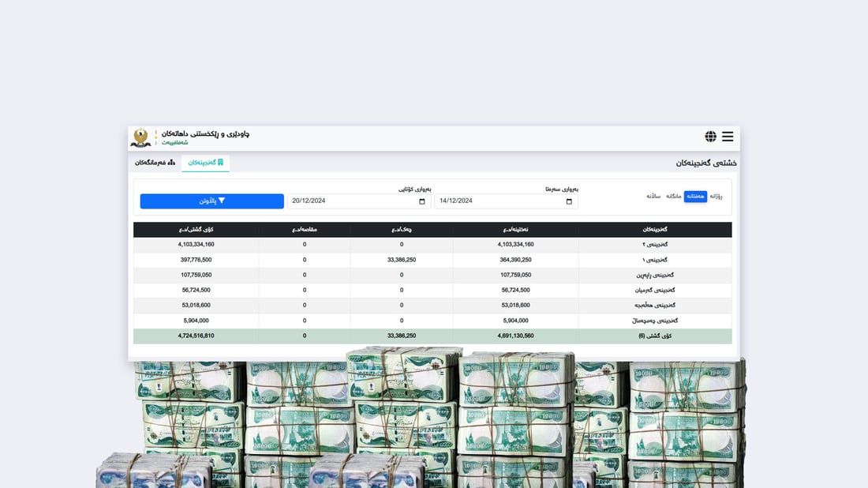Click the کۆی گشتی/د.ع column header
868x488 pixels.
(x=196, y=230)
